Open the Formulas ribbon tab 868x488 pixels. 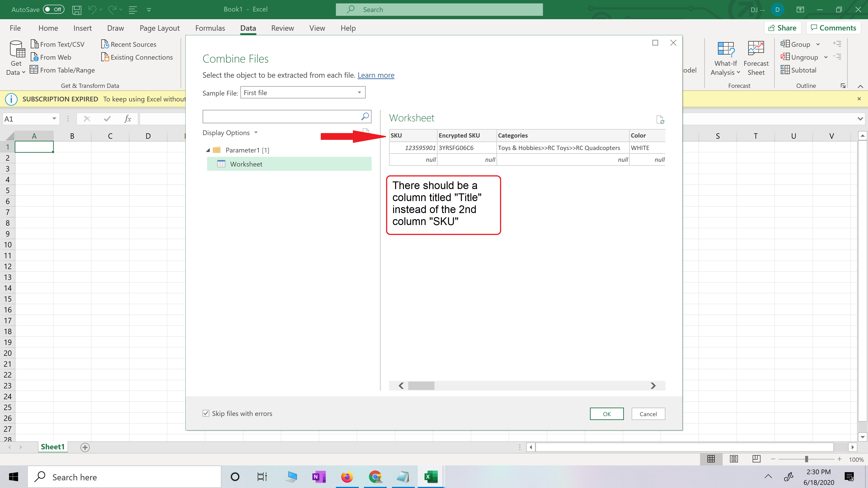tap(210, 28)
